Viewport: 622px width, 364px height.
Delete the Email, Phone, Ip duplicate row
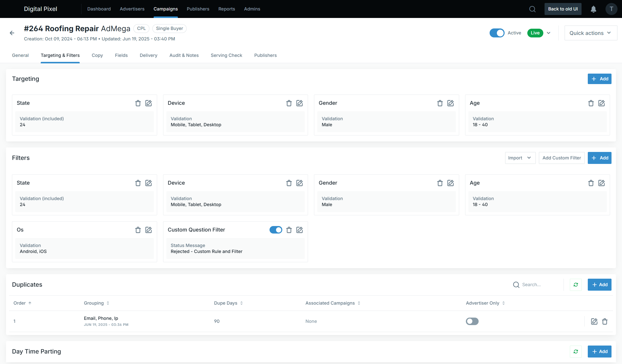click(605, 321)
